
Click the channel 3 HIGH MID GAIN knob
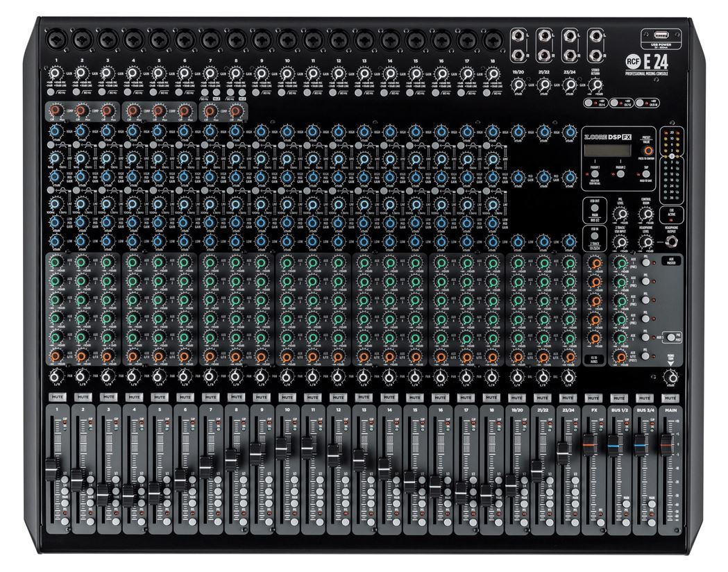(x=108, y=177)
